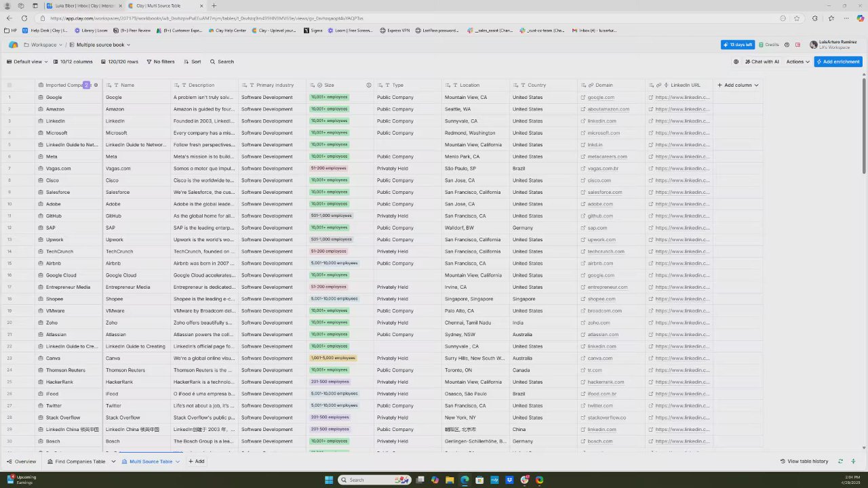Click the clock icon in Size column header
Screen dimensions: 868x488
click(x=369, y=85)
